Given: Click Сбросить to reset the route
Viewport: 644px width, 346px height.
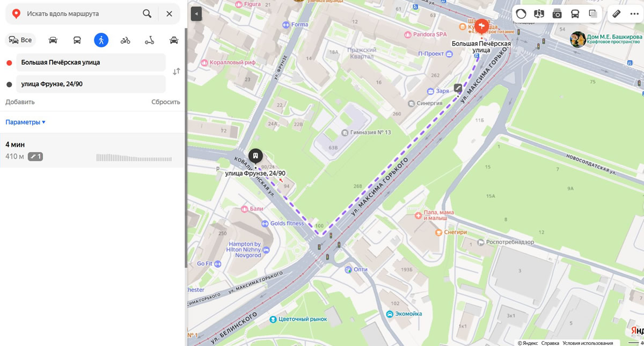Looking at the screenshot, I should [166, 102].
